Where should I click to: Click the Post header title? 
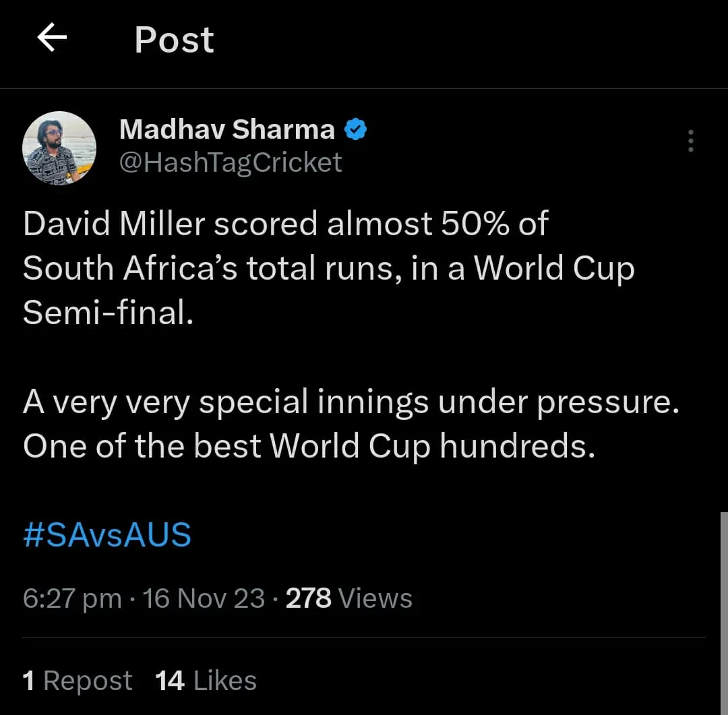point(174,40)
